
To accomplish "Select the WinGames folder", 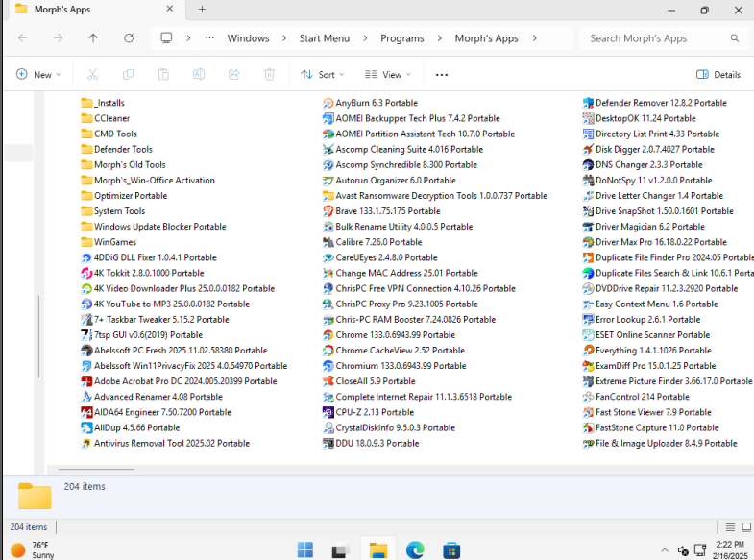I will 109,242.
